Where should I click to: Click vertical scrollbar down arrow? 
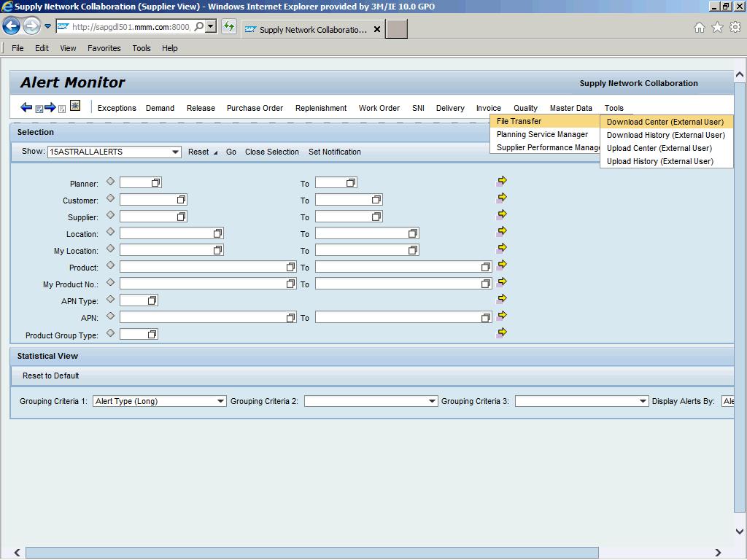point(740,531)
